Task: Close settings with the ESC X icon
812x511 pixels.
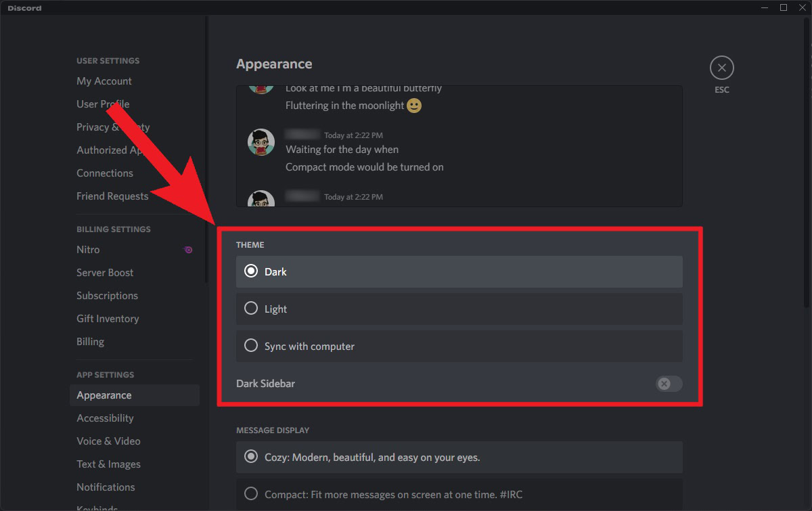Action: [721, 68]
